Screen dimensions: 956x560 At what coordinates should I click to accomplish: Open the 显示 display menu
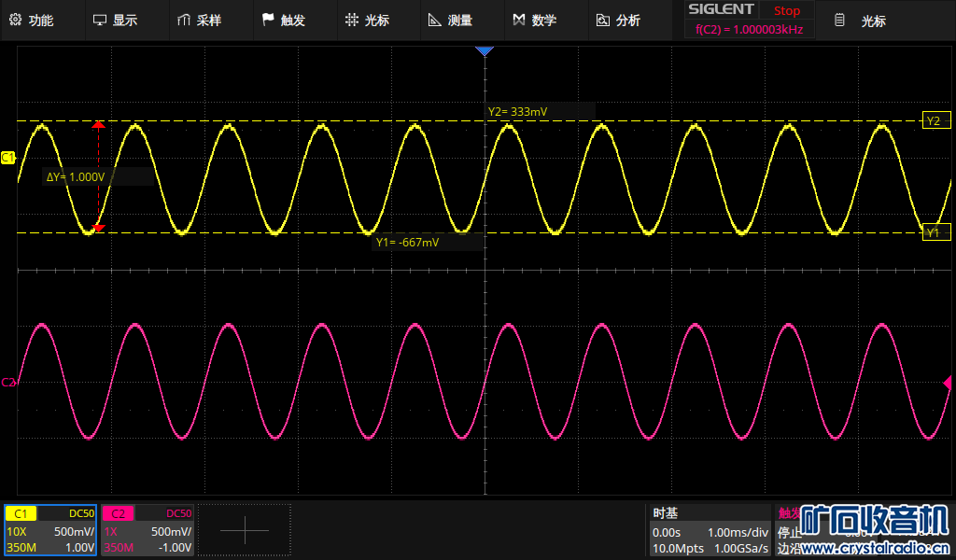(115, 20)
